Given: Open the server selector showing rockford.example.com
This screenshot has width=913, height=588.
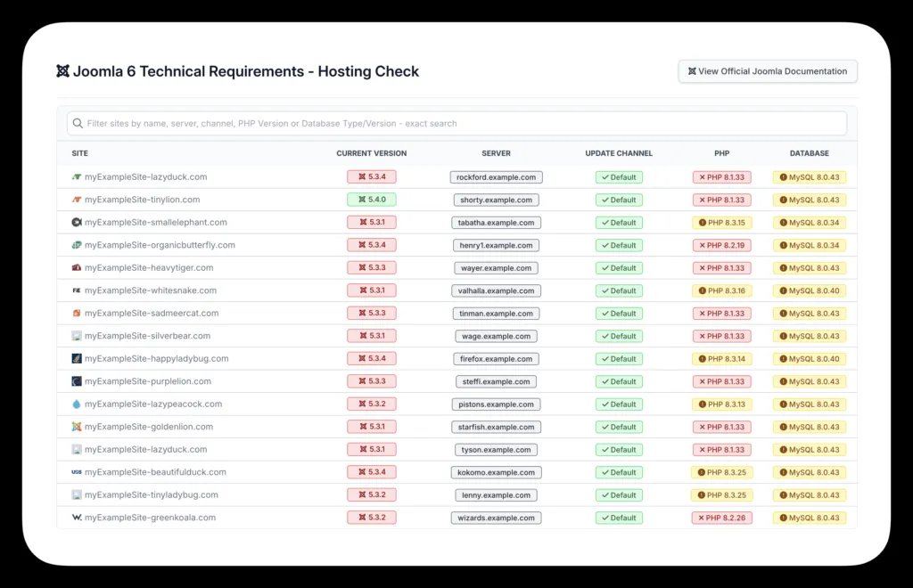Looking at the screenshot, I should tap(496, 176).
